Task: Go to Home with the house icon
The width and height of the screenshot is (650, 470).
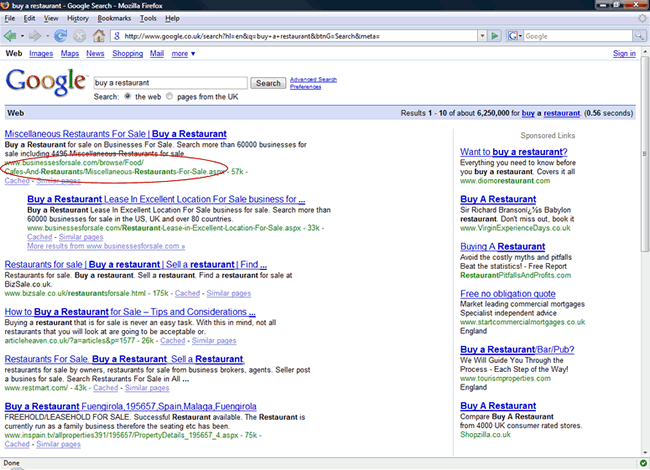Action: [x=99, y=36]
